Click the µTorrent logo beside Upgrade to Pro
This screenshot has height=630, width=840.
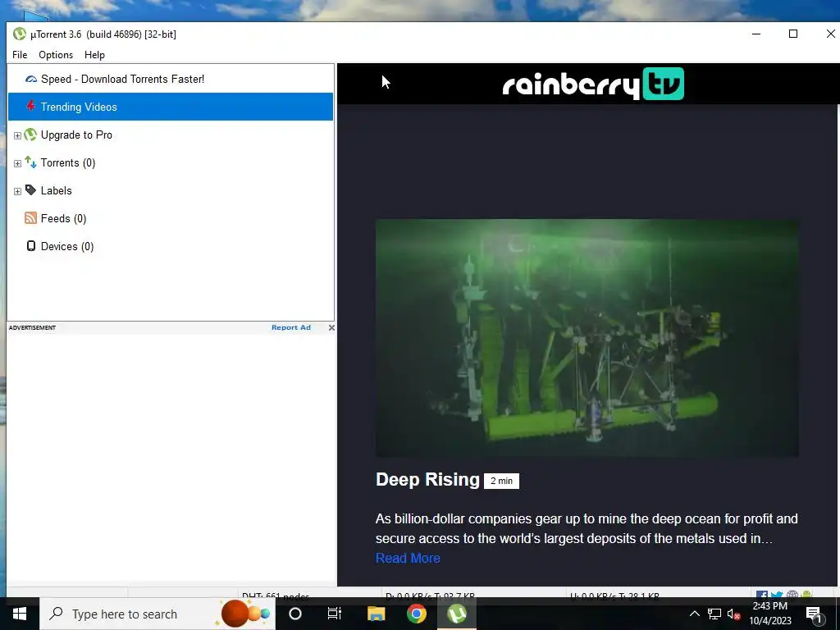coord(30,135)
